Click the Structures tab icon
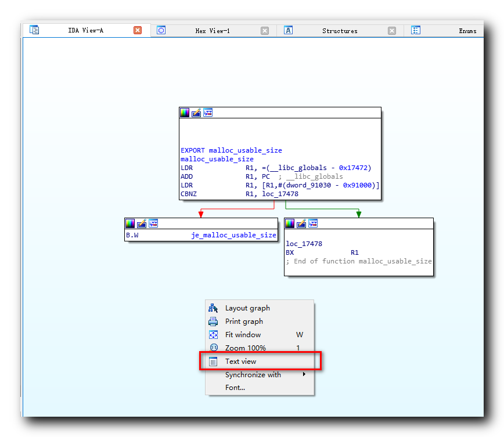Viewport: 504px width, 437px height. tap(289, 30)
